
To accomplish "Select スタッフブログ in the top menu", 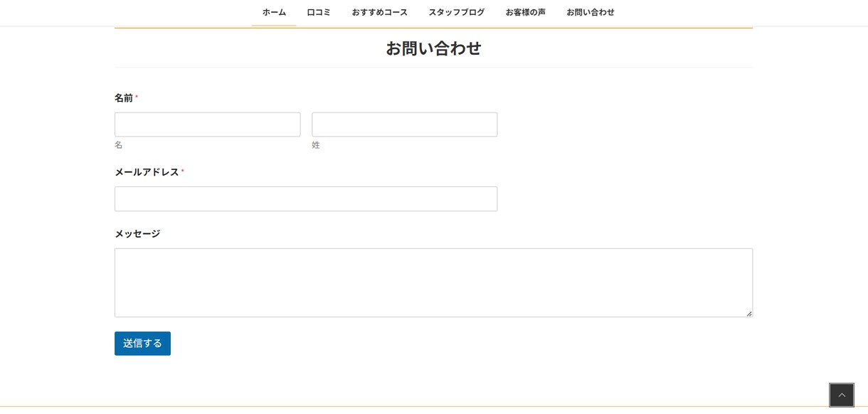I will pos(457,12).
